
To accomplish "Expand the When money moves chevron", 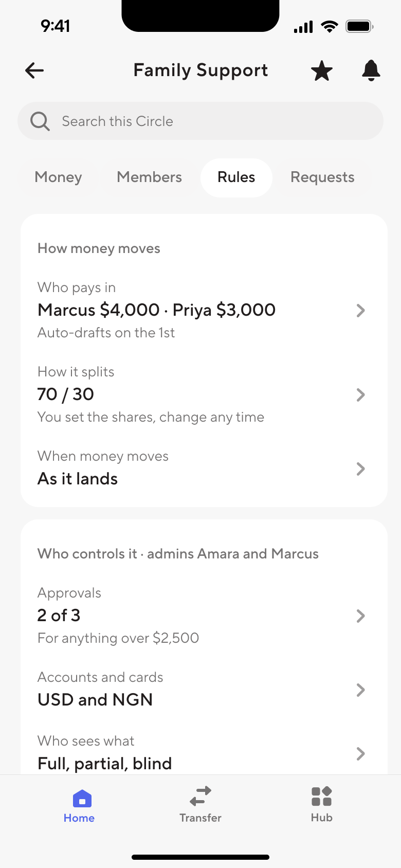I will pos(361,468).
